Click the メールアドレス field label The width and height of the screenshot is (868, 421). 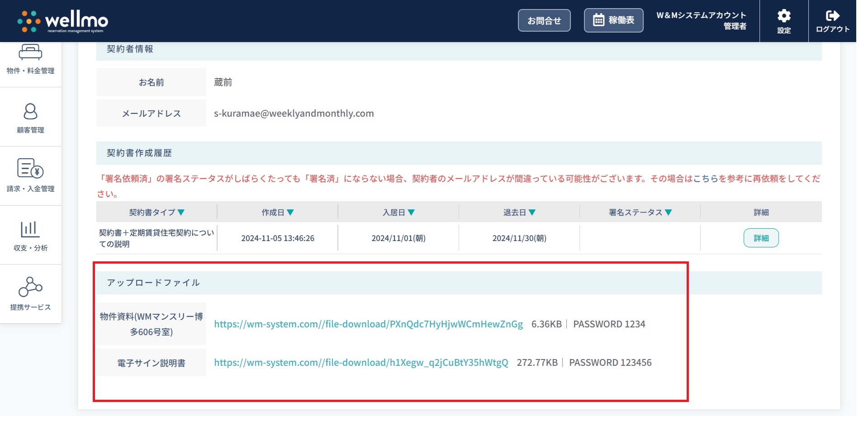tap(151, 114)
